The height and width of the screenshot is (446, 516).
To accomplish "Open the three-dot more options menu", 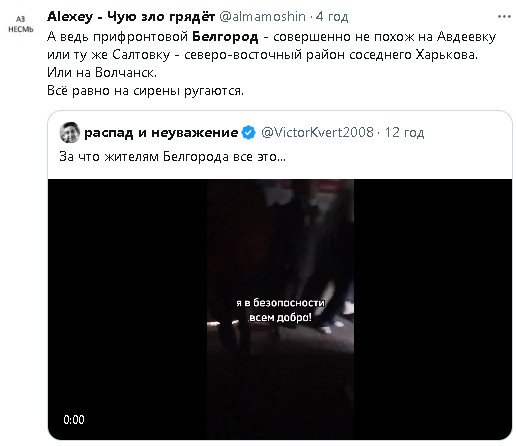I will pyautogui.click(x=504, y=17).
